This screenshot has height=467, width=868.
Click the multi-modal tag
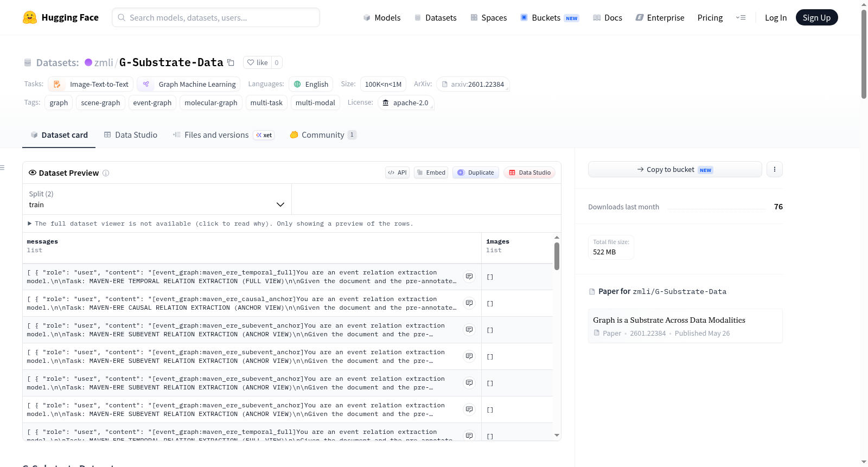point(315,103)
